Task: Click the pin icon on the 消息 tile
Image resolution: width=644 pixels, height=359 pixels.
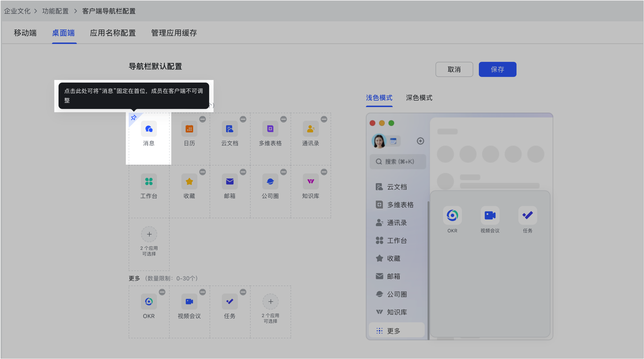Action: click(134, 118)
